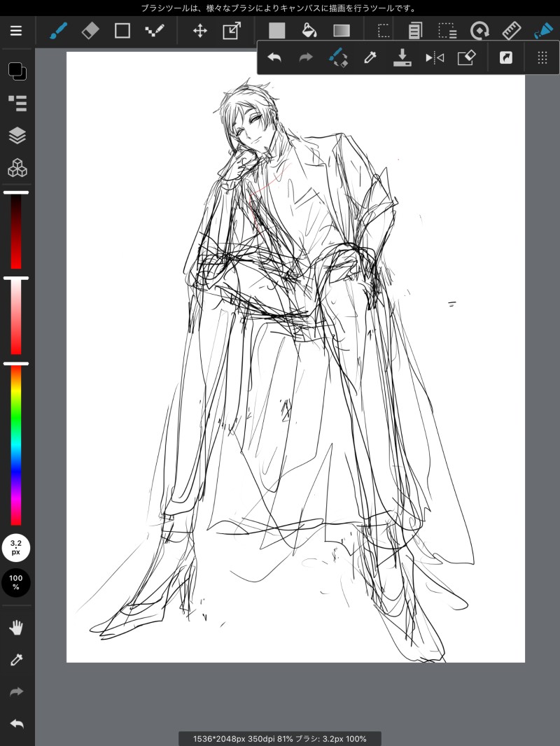Select the Move tool

(199, 31)
